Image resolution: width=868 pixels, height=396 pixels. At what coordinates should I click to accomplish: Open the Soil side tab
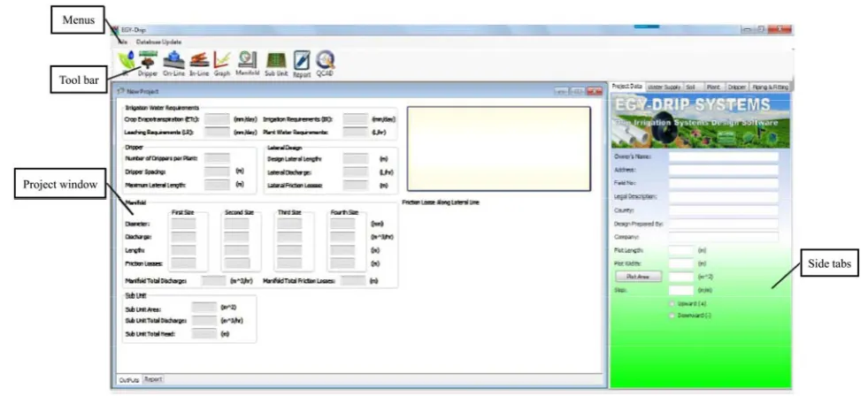click(x=693, y=88)
